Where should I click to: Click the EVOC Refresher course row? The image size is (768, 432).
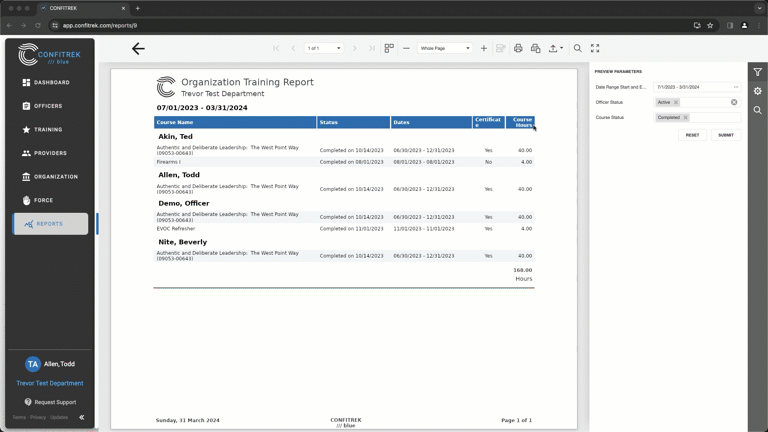tap(344, 228)
